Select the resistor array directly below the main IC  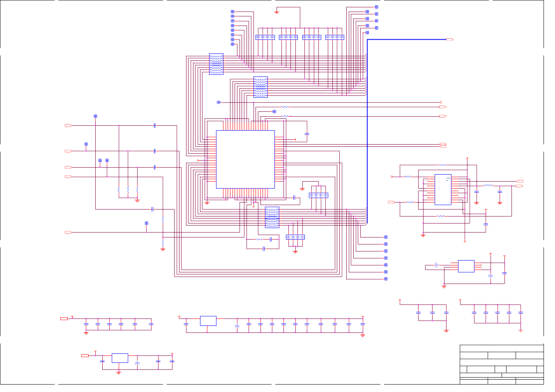(272, 217)
